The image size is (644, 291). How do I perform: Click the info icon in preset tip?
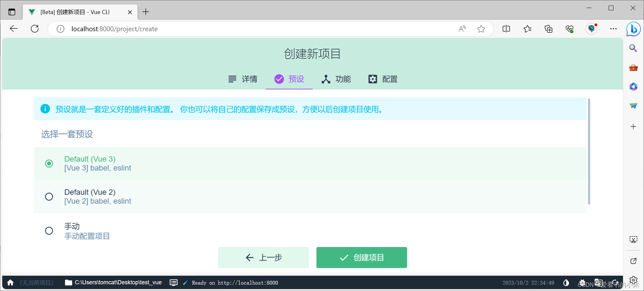pyautogui.click(x=45, y=109)
